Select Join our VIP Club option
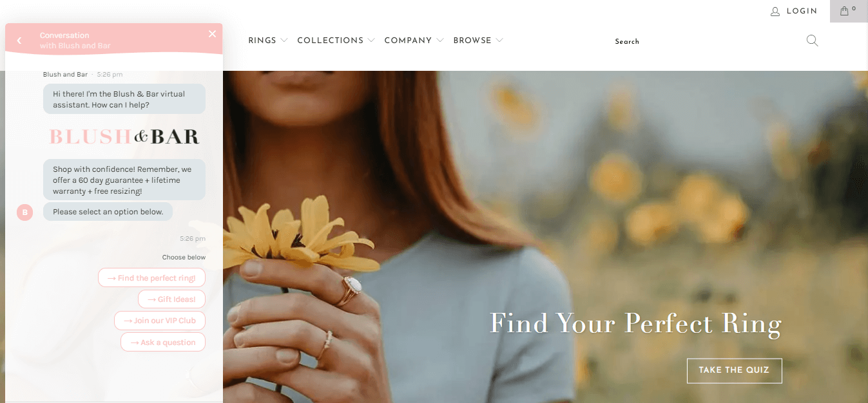This screenshot has width=868, height=403. (160, 321)
